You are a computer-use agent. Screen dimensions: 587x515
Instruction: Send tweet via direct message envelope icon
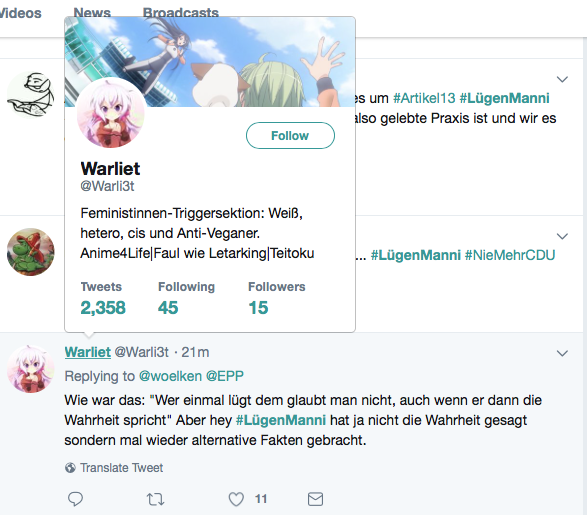[x=315, y=499]
